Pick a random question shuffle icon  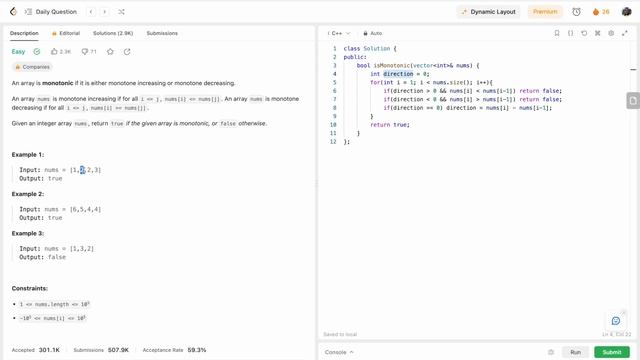(x=121, y=12)
